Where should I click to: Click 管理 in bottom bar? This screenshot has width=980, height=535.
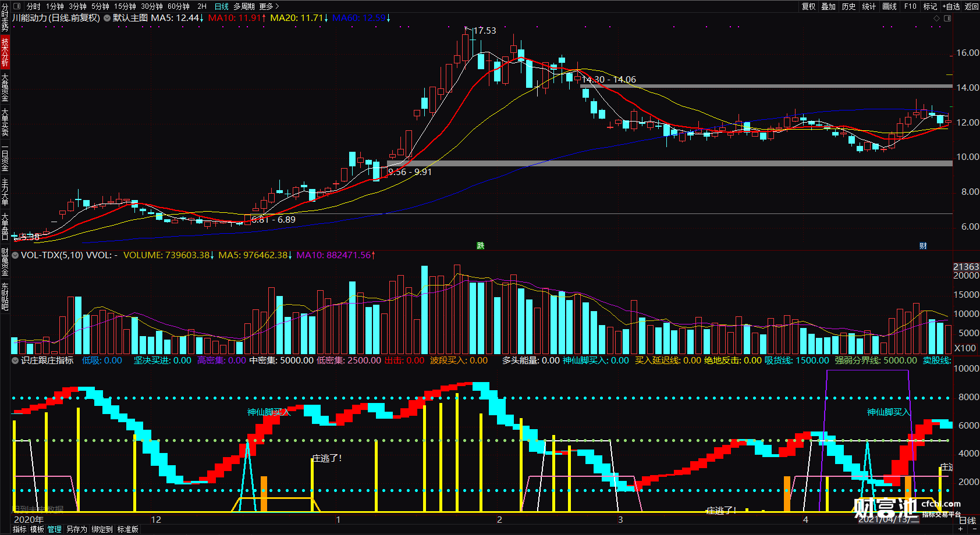point(55,529)
